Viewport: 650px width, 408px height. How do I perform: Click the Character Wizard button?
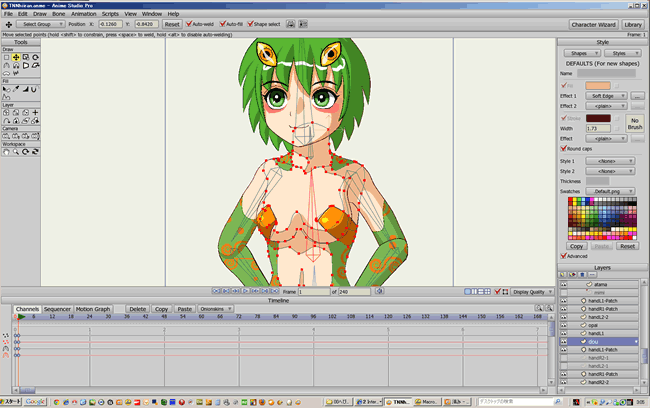593,24
